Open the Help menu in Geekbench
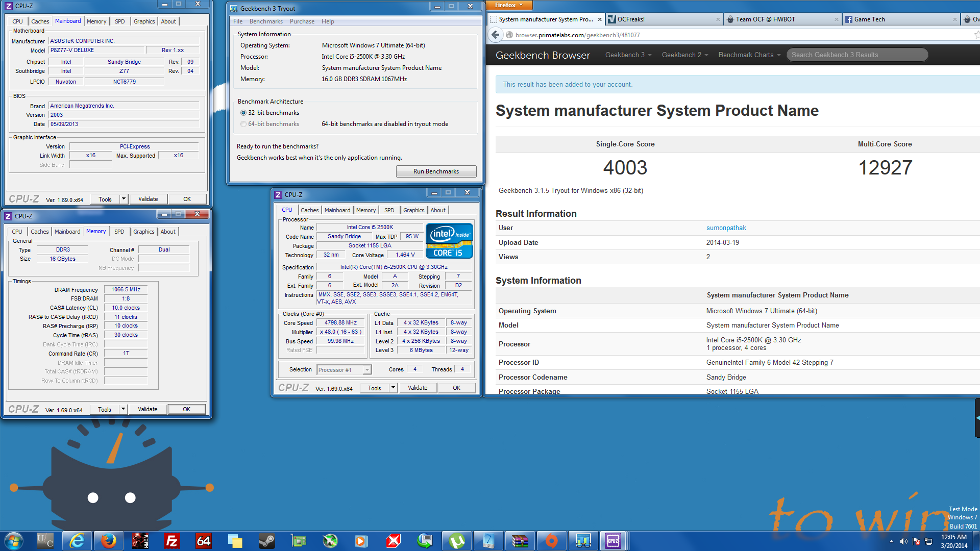 [x=328, y=21]
